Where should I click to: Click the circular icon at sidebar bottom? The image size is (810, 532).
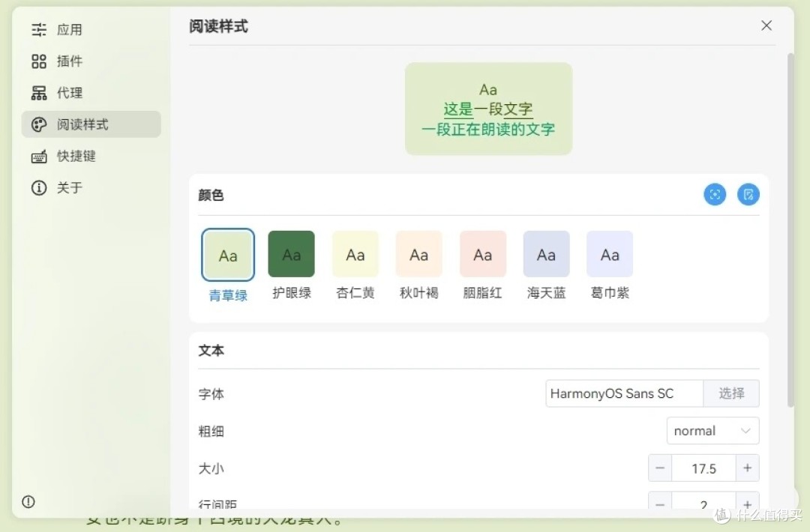click(28, 502)
